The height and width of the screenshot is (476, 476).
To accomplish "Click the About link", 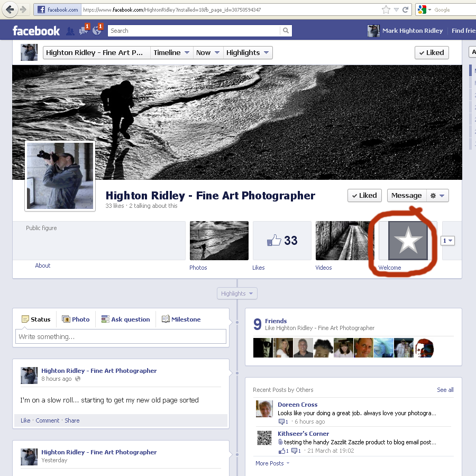I will point(42,266).
